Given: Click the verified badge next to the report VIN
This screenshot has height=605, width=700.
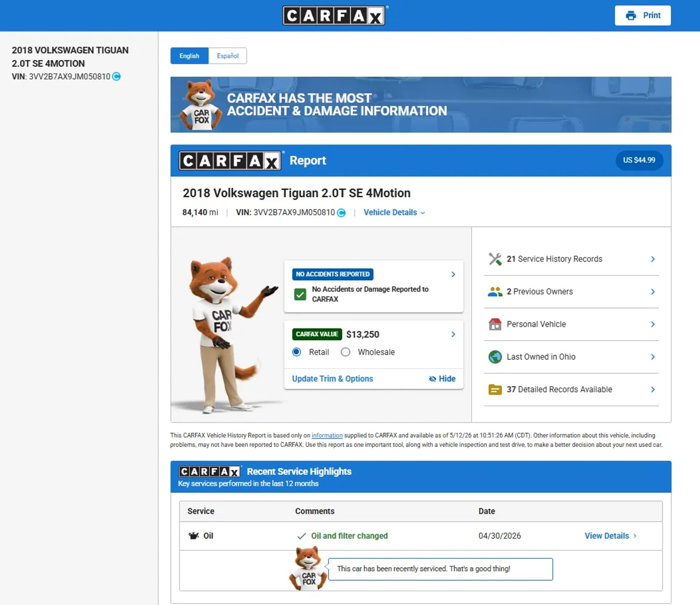Looking at the screenshot, I should (341, 213).
